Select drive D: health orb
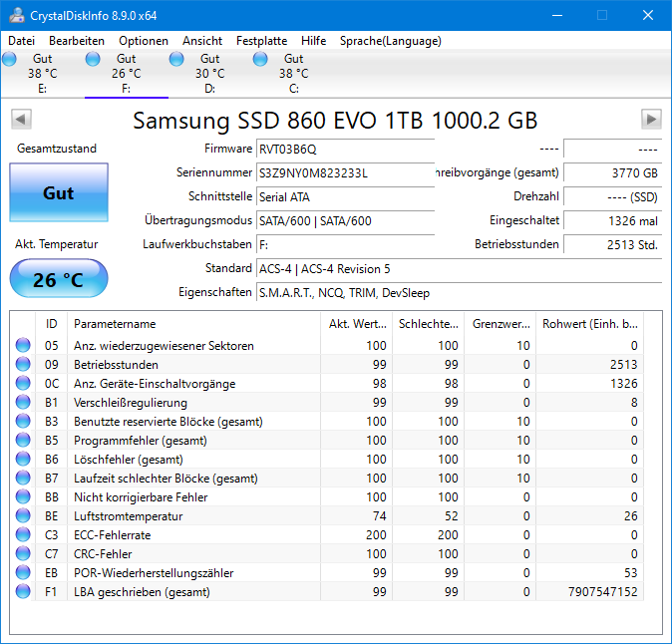672x644 pixels. point(176,59)
